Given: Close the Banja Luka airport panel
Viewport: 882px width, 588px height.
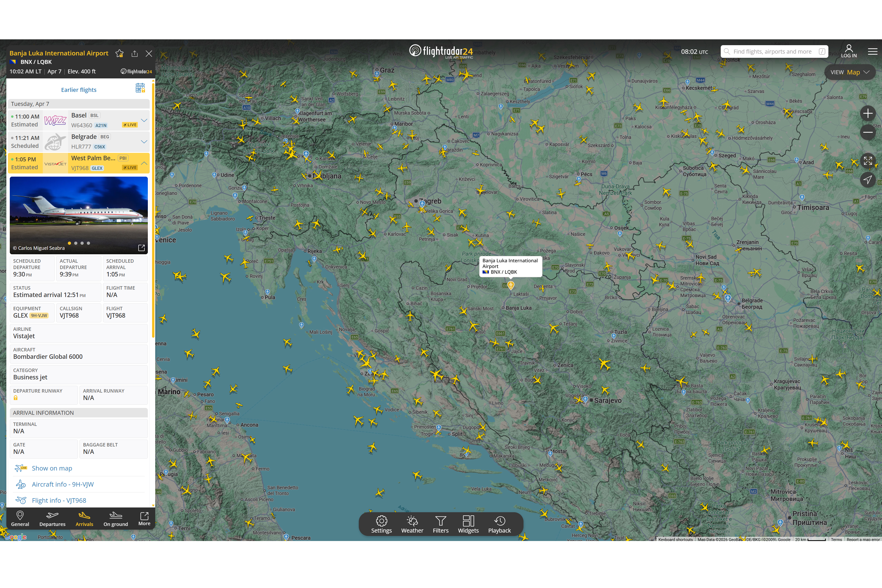Looking at the screenshot, I should click(x=149, y=53).
